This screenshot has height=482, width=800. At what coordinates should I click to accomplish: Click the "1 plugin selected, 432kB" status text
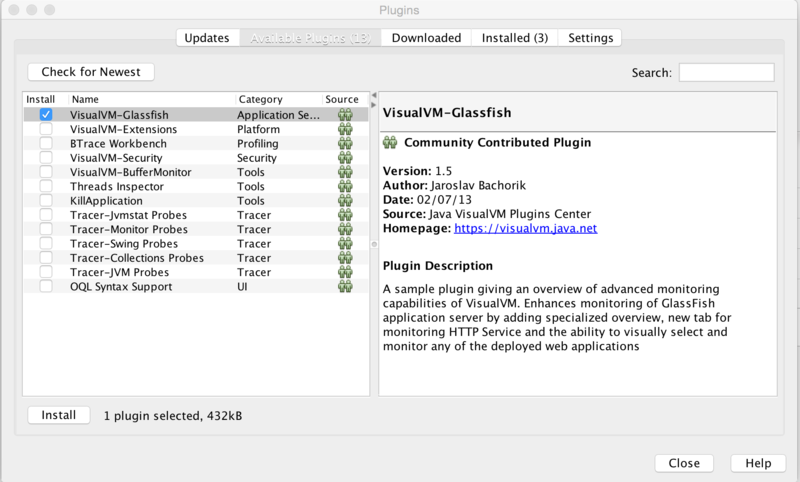click(x=173, y=416)
